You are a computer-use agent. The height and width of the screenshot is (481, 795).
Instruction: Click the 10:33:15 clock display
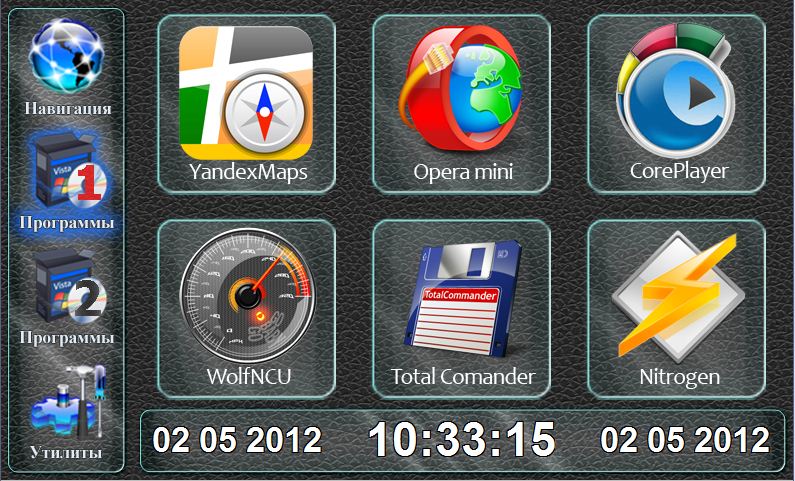click(x=461, y=439)
